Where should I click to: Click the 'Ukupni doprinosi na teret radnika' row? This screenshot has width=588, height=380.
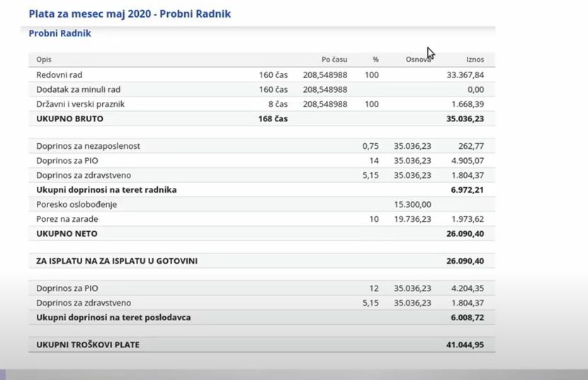106,190
